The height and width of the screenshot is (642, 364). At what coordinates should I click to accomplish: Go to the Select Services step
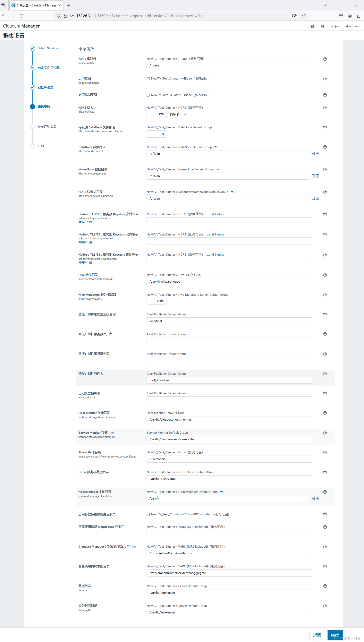(48, 48)
